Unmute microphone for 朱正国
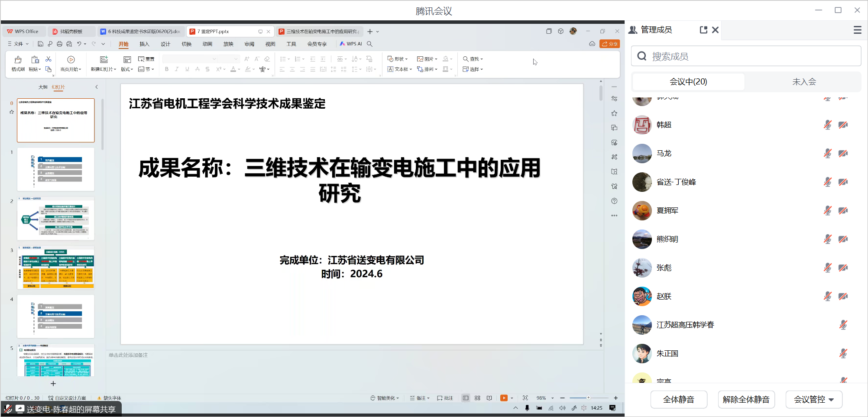 (843, 353)
